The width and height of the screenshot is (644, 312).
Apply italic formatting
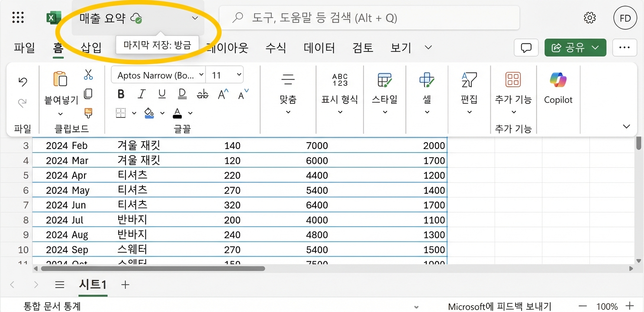coord(141,94)
